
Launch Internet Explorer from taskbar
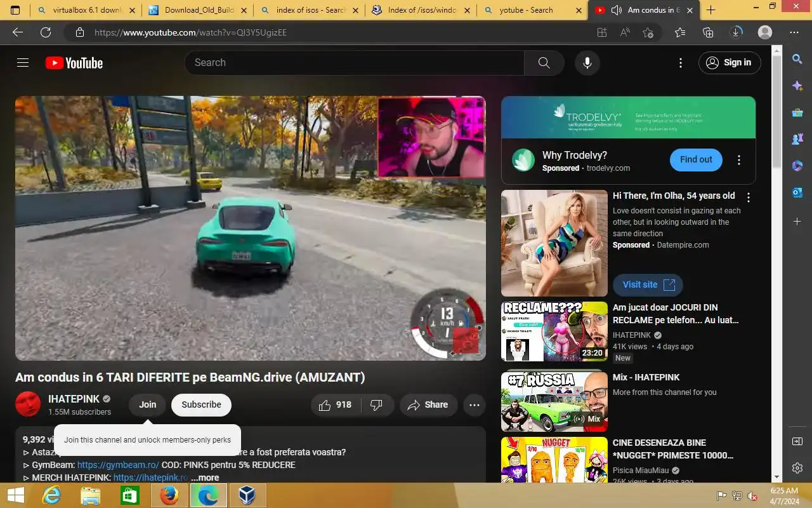[x=52, y=495]
